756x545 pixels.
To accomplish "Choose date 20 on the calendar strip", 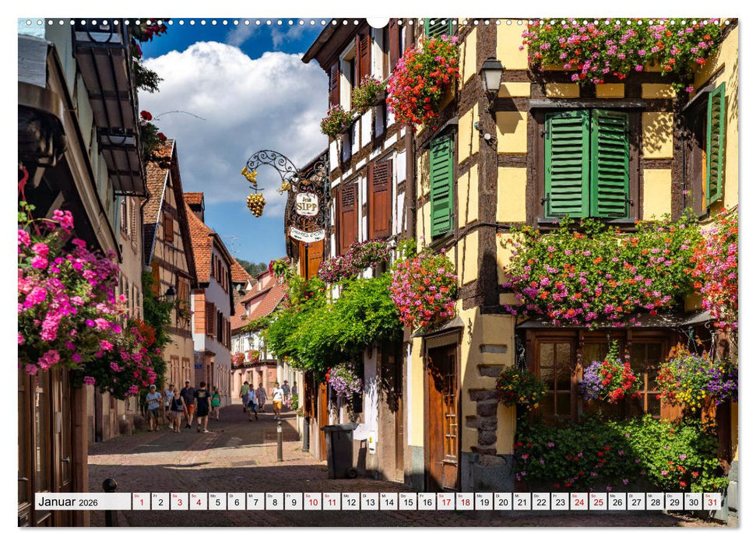I will click(x=502, y=501).
